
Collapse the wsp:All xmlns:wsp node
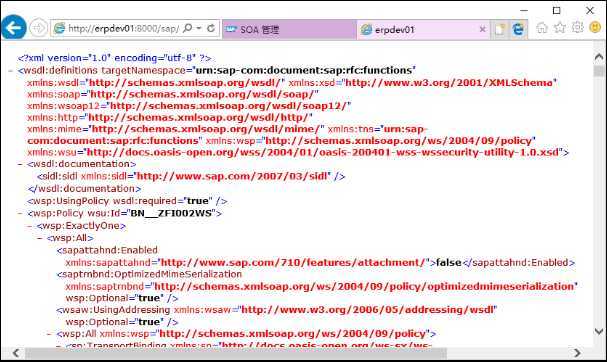49,334
